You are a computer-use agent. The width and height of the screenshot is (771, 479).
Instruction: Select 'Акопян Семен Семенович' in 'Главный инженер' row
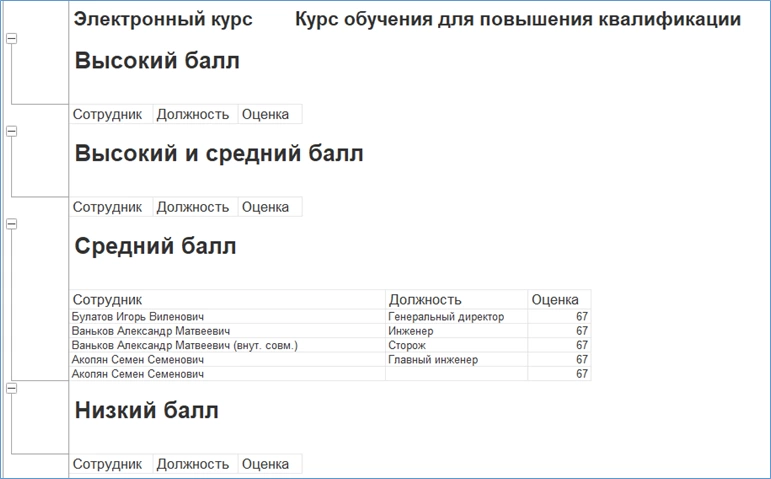(x=227, y=359)
